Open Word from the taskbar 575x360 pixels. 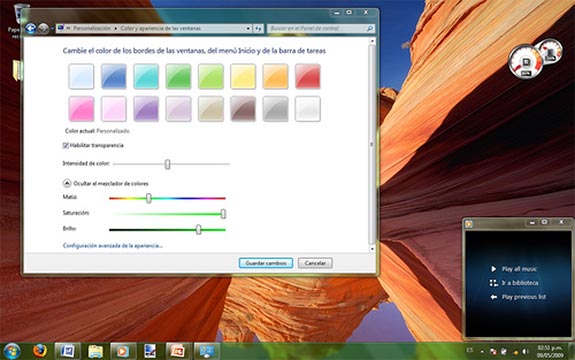pyautogui.click(x=67, y=351)
